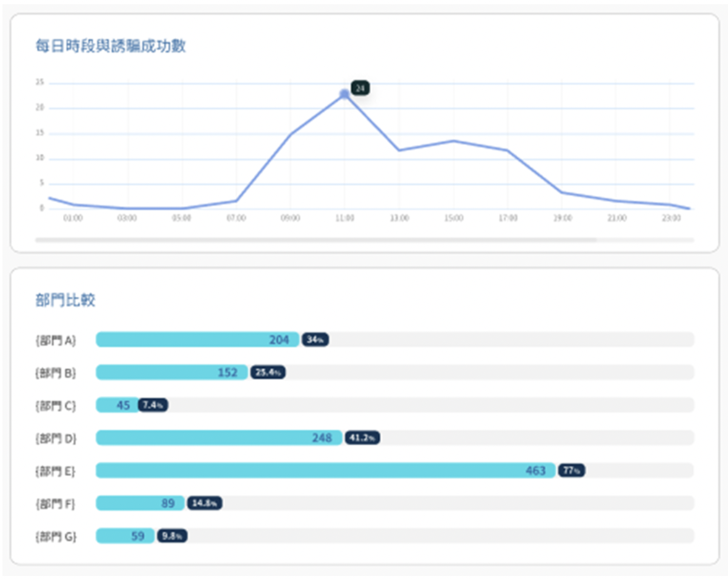This screenshot has height=579, width=728.
Task: Click the horizontal scrollbar under the line chart
Action: [316, 240]
